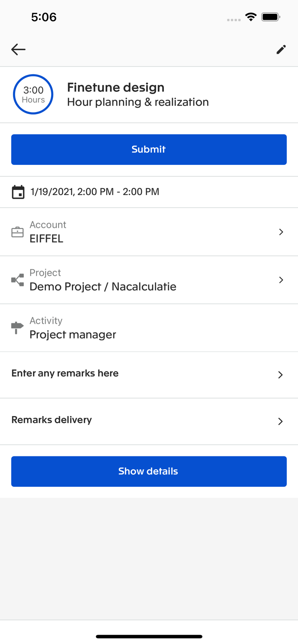
Task: Tap the Finetune design title
Action: pos(116,88)
